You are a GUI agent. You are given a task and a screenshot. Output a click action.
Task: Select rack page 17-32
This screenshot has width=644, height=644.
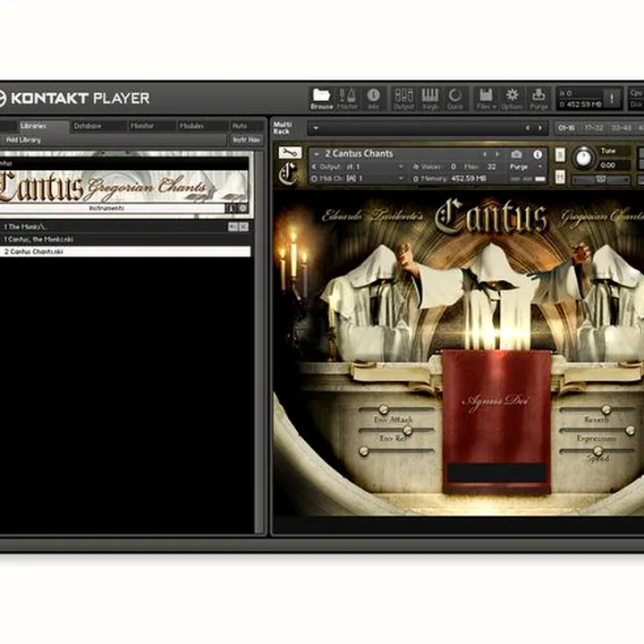pos(594,128)
